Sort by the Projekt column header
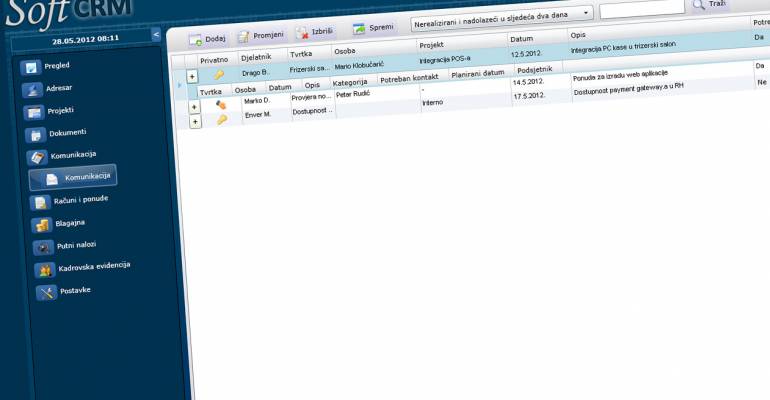Image resolution: width=770 pixels, height=400 pixels. click(432, 45)
